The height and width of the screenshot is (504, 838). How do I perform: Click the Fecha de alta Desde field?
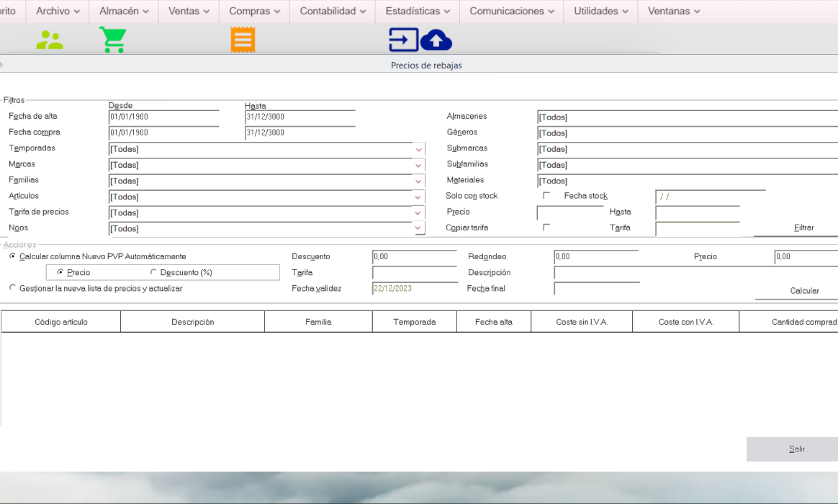(153, 117)
